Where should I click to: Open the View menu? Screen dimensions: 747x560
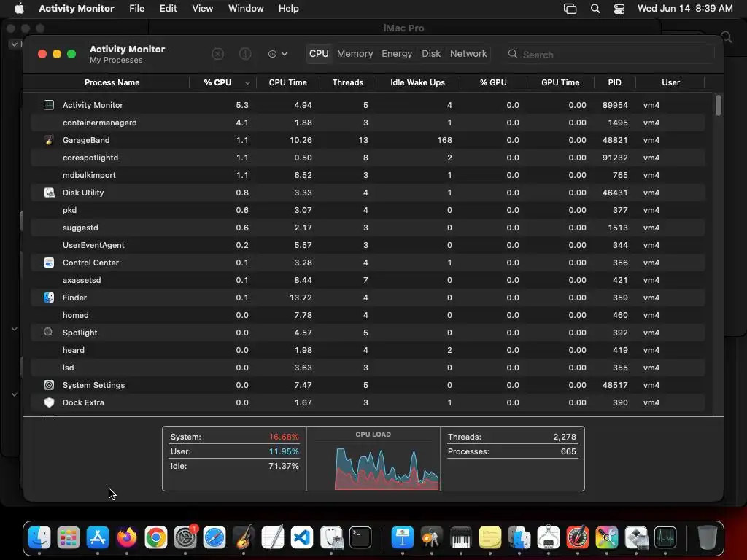203,8
